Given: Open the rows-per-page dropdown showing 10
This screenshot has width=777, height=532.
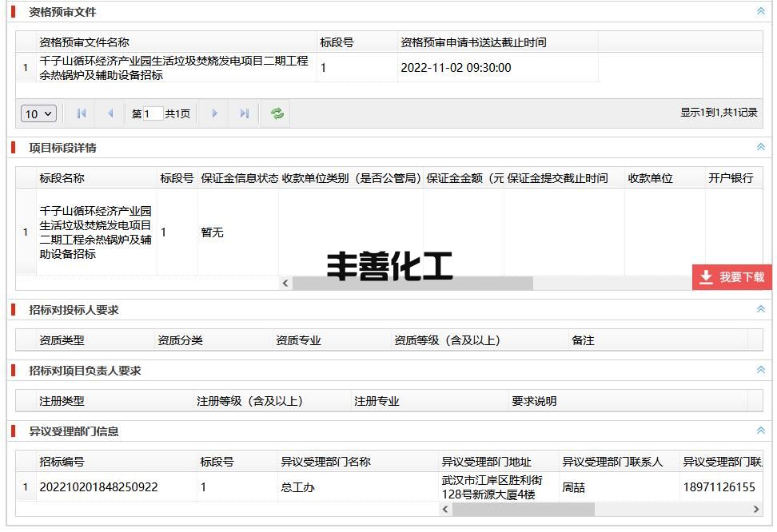Looking at the screenshot, I should [x=38, y=114].
